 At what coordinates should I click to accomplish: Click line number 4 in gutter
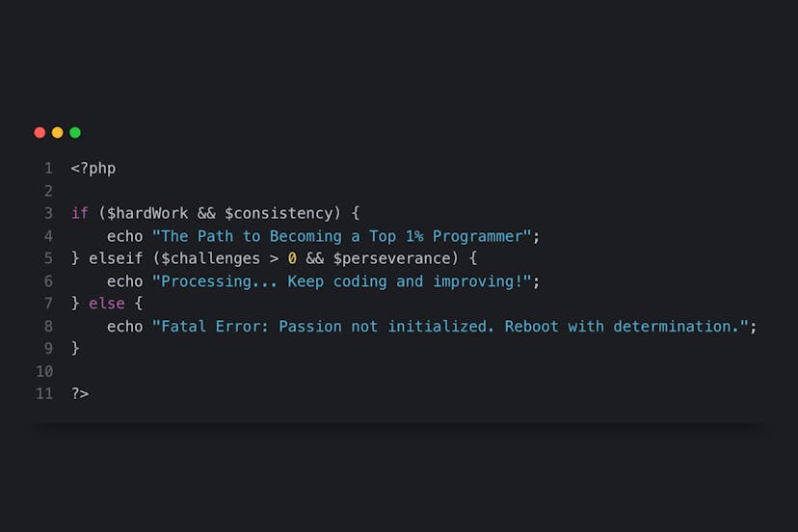[x=48, y=236]
